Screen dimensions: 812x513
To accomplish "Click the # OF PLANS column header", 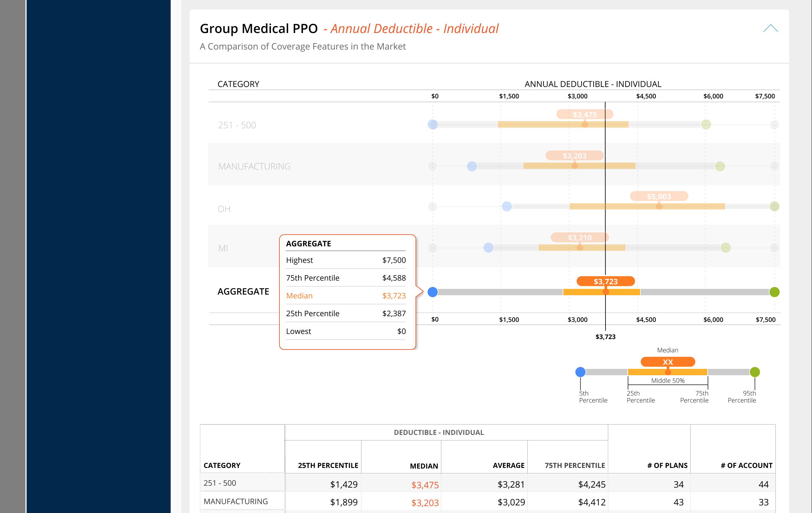I will click(667, 466).
